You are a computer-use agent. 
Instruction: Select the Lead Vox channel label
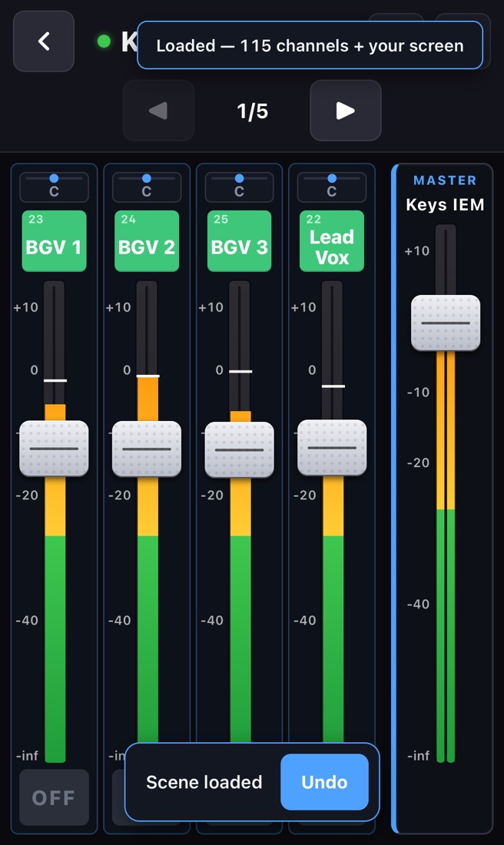[332, 241]
